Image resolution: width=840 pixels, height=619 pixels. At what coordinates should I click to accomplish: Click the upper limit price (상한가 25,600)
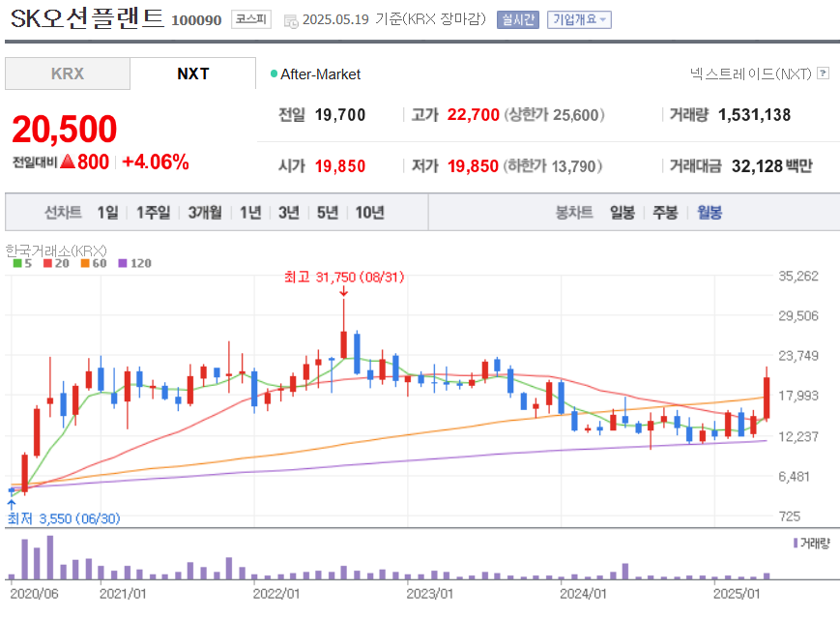click(x=554, y=115)
